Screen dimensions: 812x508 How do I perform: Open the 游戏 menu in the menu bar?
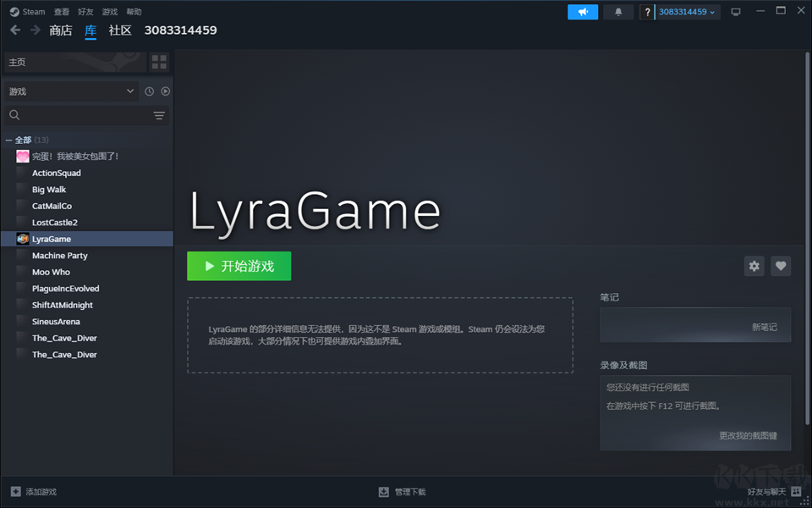(110, 11)
